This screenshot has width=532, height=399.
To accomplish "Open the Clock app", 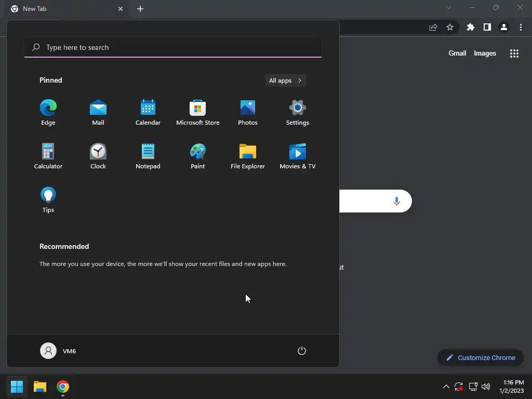I will pyautogui.click(x=98, y=156).
